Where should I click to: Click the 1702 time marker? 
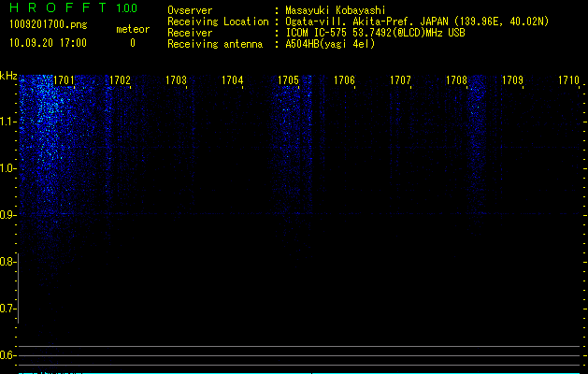click(x=120, y=80)
